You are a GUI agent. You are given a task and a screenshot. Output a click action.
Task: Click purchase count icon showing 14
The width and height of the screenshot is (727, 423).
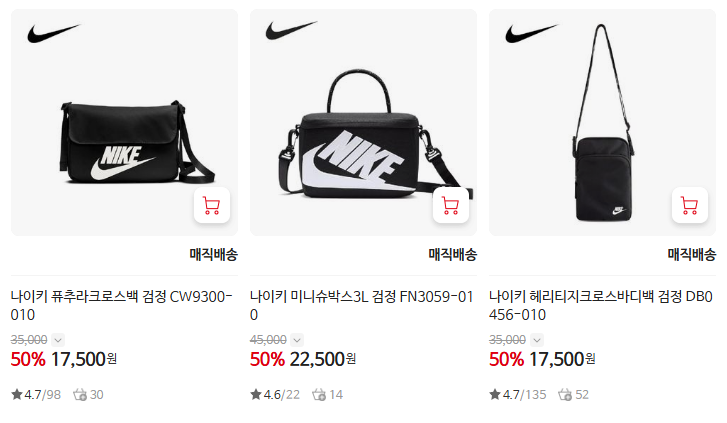pyautogui.click(x=319, y=395)
